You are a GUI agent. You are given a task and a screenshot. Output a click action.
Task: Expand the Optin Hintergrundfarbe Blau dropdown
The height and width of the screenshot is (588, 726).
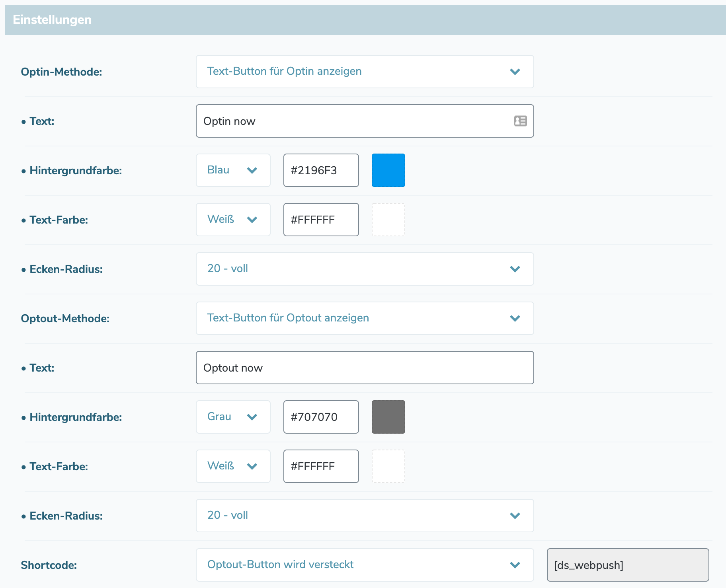tap(233, 170)
